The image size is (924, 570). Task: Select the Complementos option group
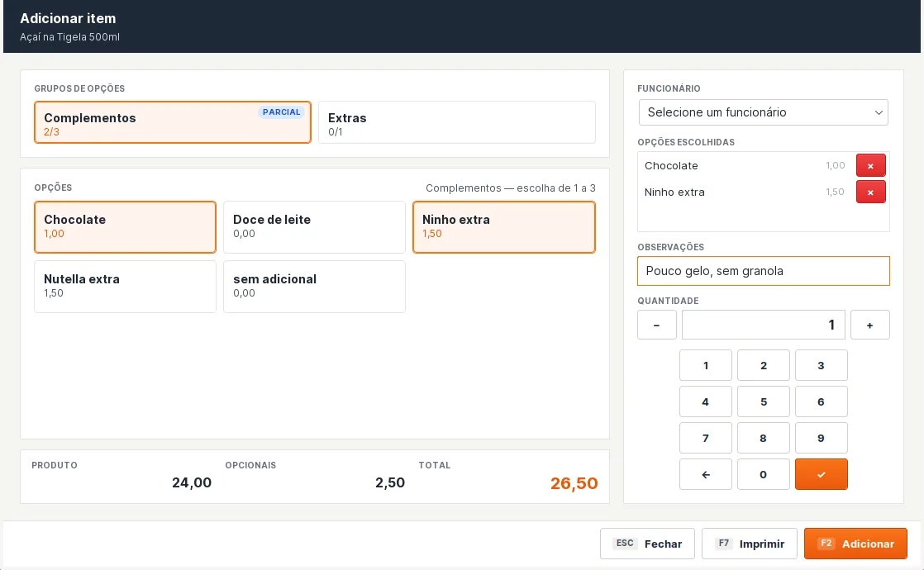(173, 122)
